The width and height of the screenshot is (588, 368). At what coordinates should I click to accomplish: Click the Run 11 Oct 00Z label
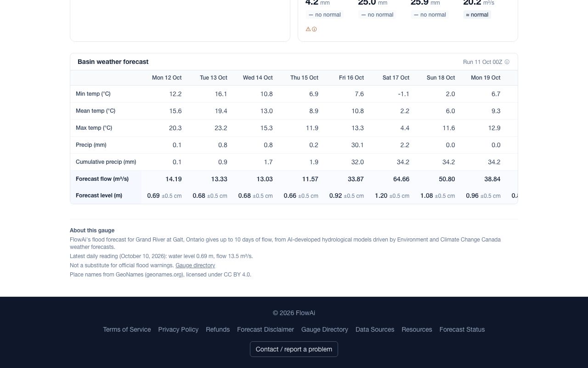coord(483,62)
